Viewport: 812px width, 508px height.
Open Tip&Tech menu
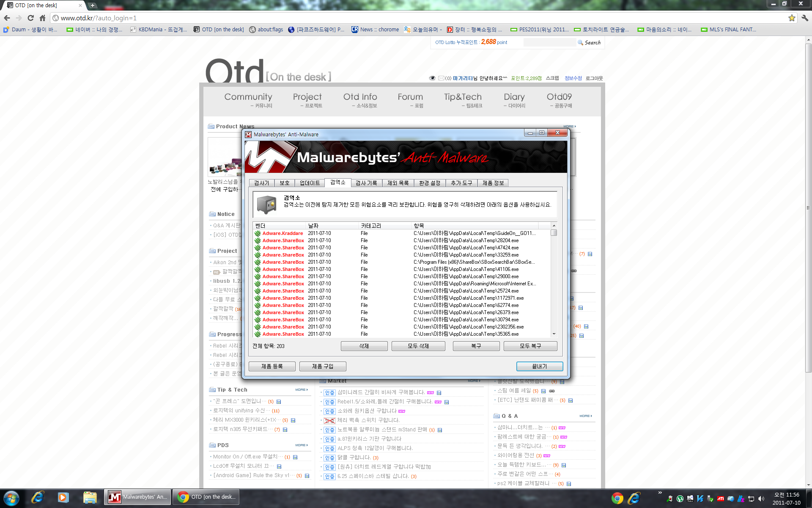463,101
